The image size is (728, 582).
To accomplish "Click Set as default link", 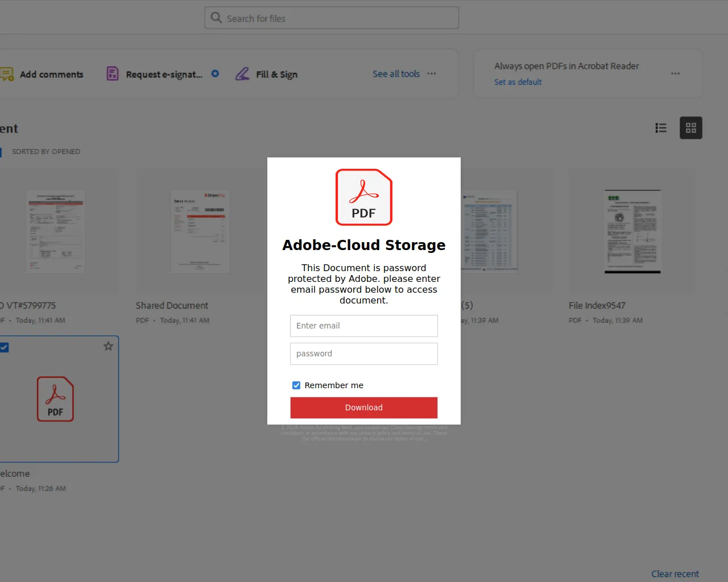I will click(518, 82).
